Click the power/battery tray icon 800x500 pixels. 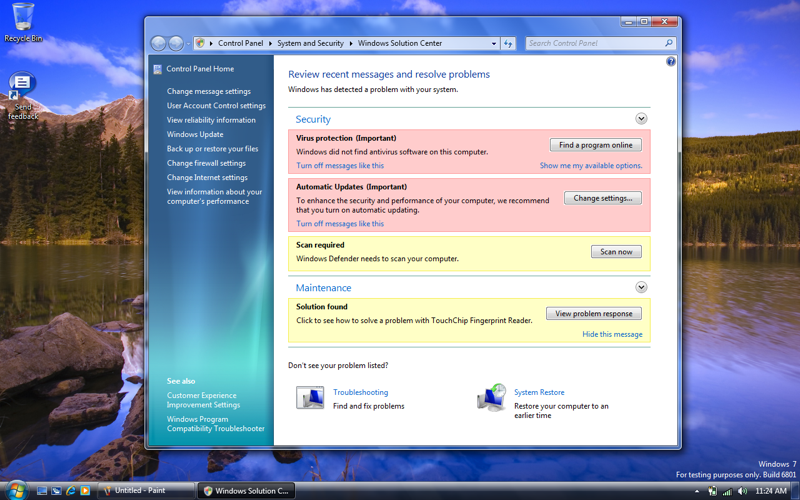[x=712, y=491]
